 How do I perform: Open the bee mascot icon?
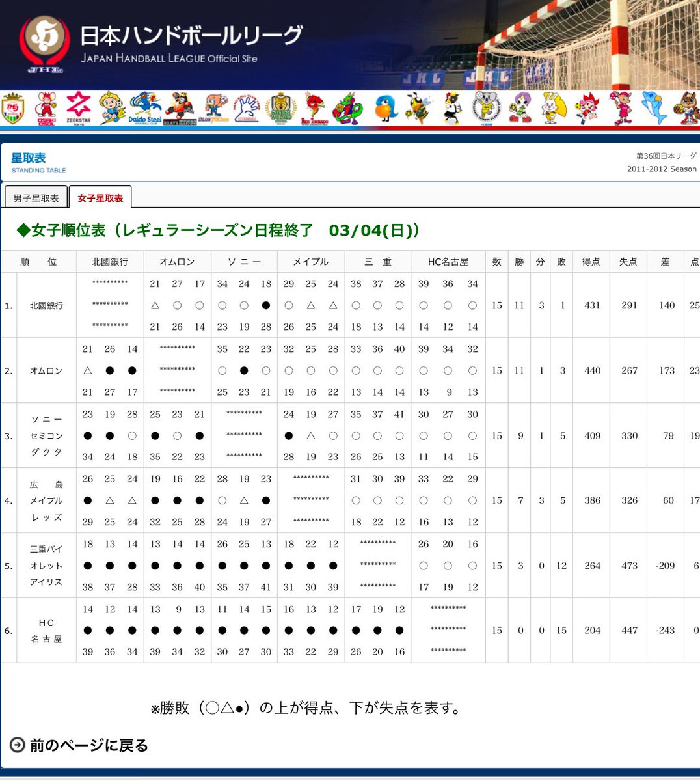coord(418,108)
